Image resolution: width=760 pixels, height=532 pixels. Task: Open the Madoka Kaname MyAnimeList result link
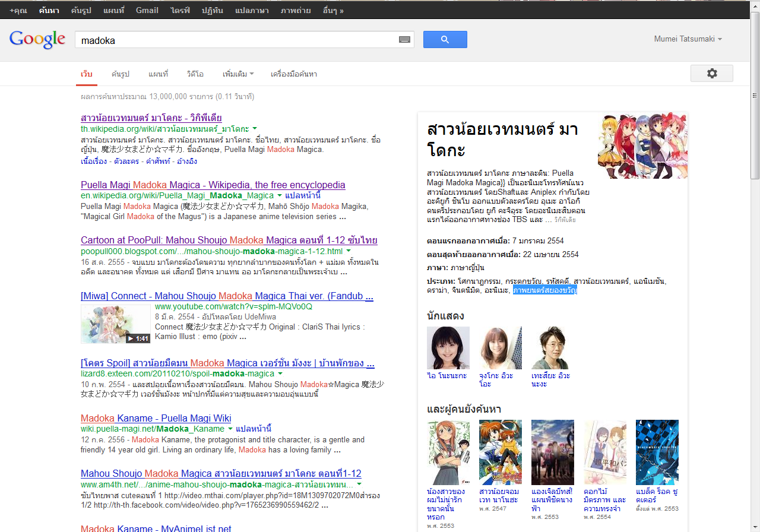pyautogui.click(x=156, y=528)
